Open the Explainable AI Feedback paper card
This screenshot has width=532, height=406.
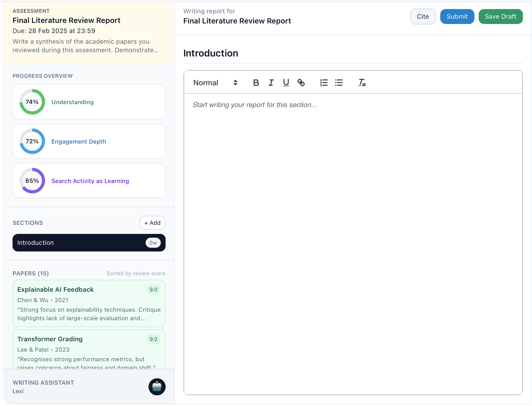[x=89, y=303]
